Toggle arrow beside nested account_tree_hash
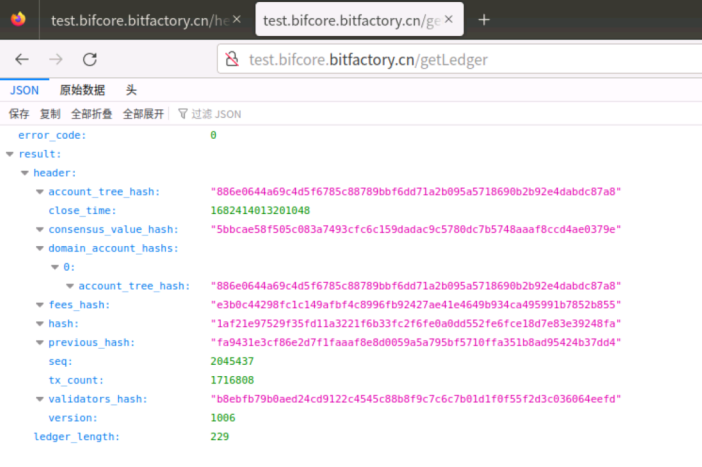 click(x=70, y=286)
